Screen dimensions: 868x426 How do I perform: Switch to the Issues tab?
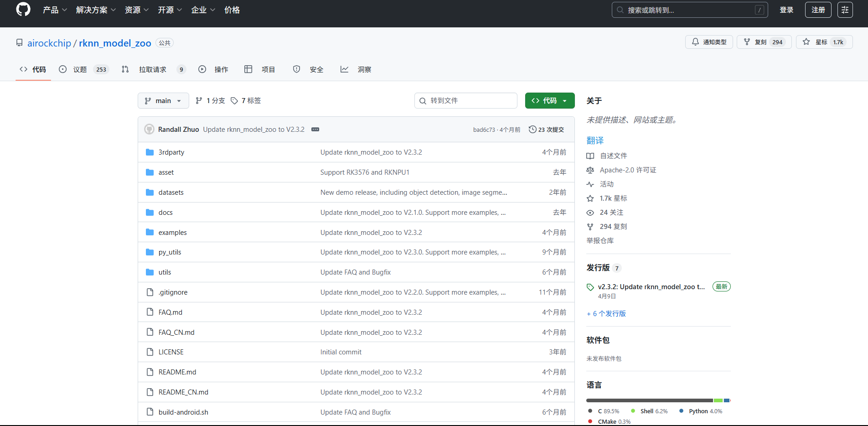pos(84,69)
